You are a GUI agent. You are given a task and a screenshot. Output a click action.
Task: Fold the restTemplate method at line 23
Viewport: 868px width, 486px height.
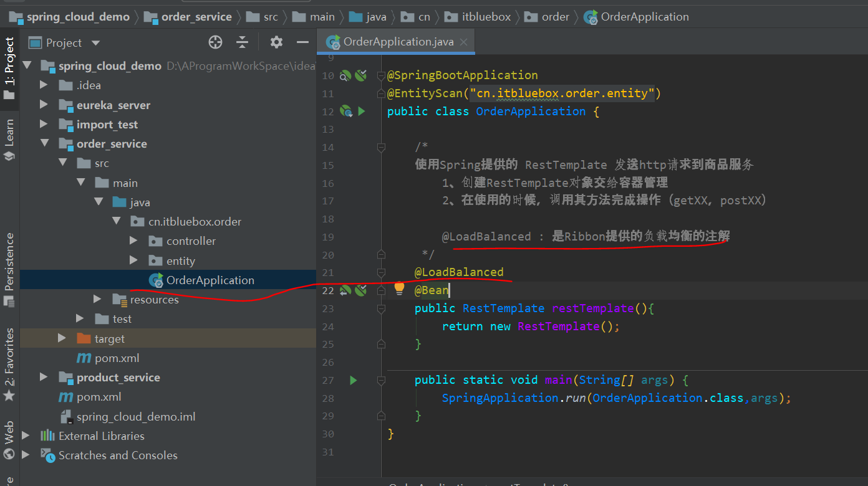coord(381,308)
